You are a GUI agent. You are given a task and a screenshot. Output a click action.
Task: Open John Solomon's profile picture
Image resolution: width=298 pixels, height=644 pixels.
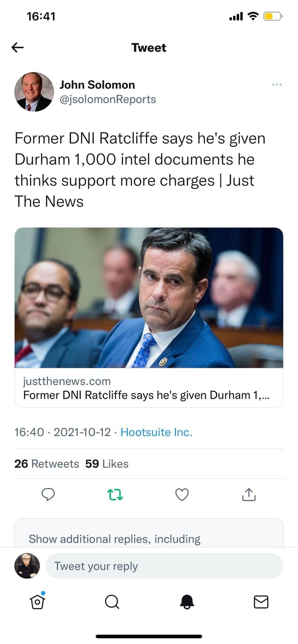[x=34, y=92]
